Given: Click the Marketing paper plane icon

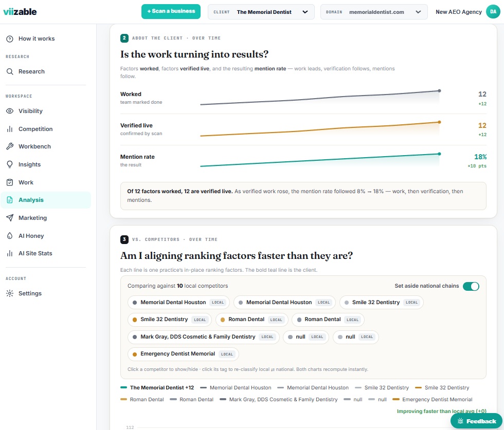Looking at the screenshot, I should coord(10,218).
